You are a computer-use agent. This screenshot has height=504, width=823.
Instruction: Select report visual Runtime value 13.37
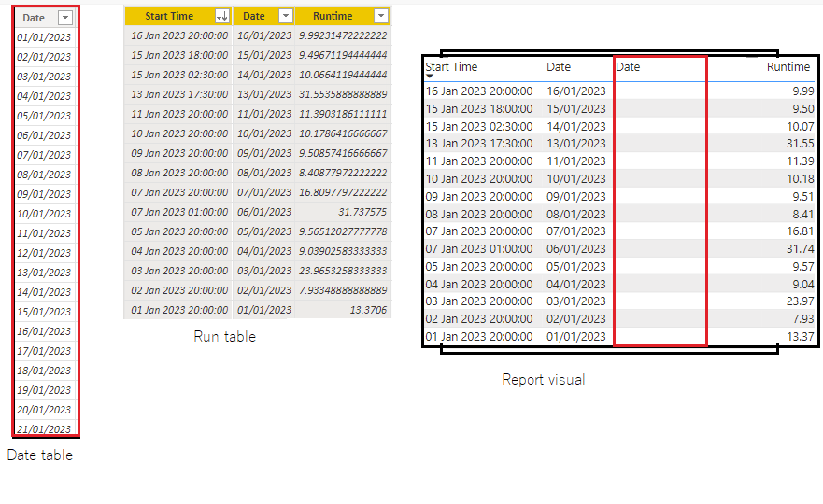pos(800,337)
